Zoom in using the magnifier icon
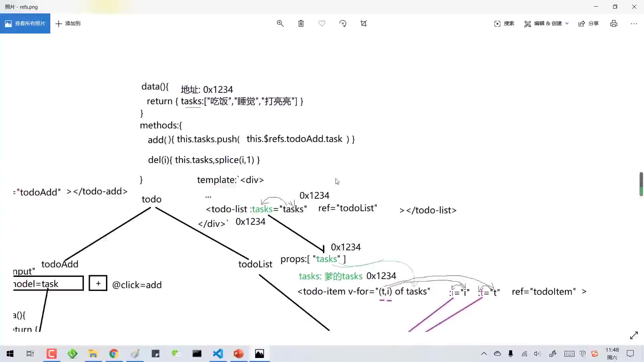 (x=280, y=23)
